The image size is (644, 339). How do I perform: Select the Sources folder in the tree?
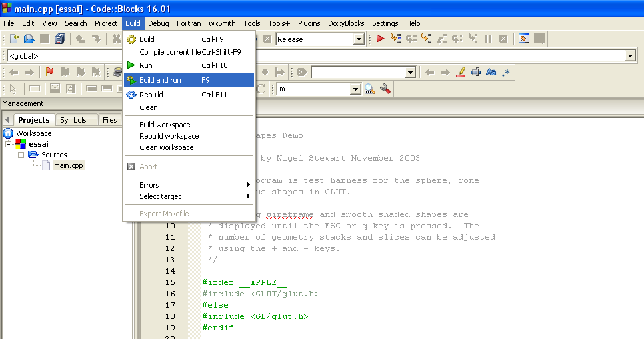(x=54, y=155)
